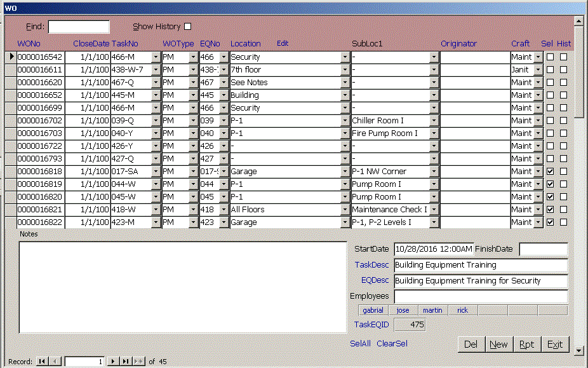
Task: Open Location dropdown for 7th floor row
Action: 345,70
